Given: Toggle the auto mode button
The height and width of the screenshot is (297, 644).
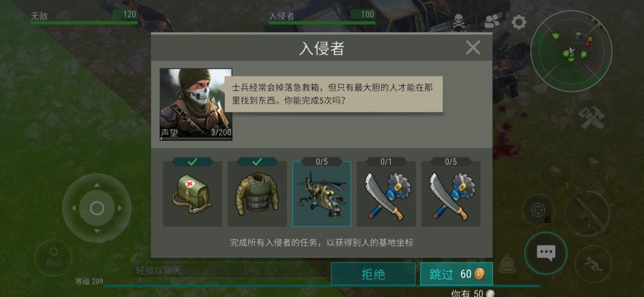Looking at the screenshot, I should coord(54,258).
